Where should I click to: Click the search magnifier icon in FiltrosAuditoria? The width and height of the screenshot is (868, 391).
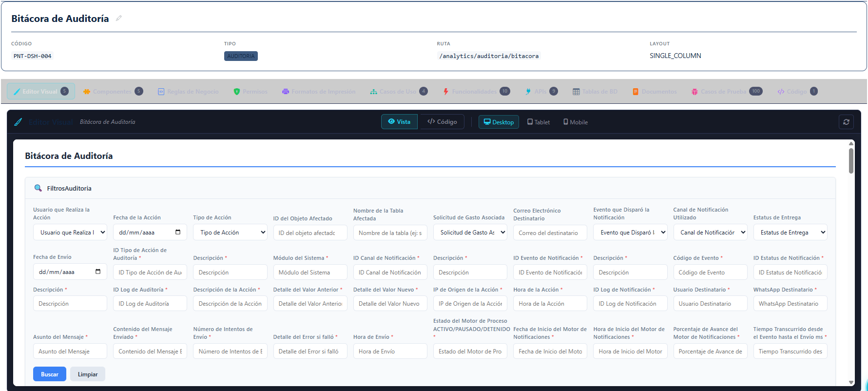click(38, 188)
